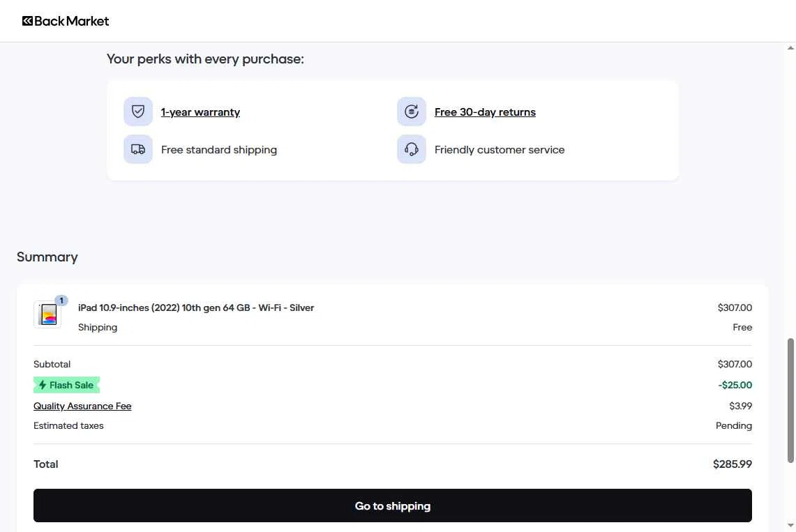Click the Go to shipping button
The height and width of the screenshot is (532, 796).
[392, 506]
